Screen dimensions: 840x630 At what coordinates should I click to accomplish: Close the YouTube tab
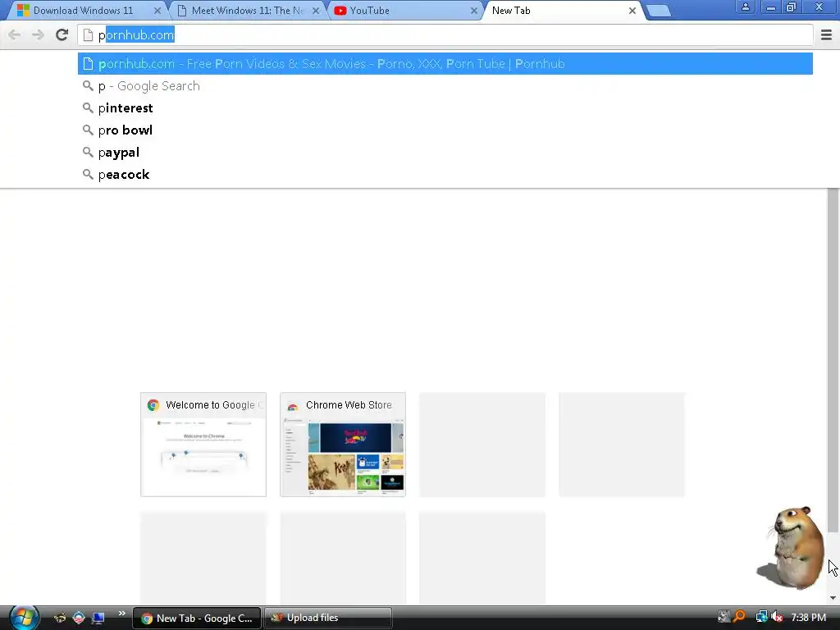473,11
